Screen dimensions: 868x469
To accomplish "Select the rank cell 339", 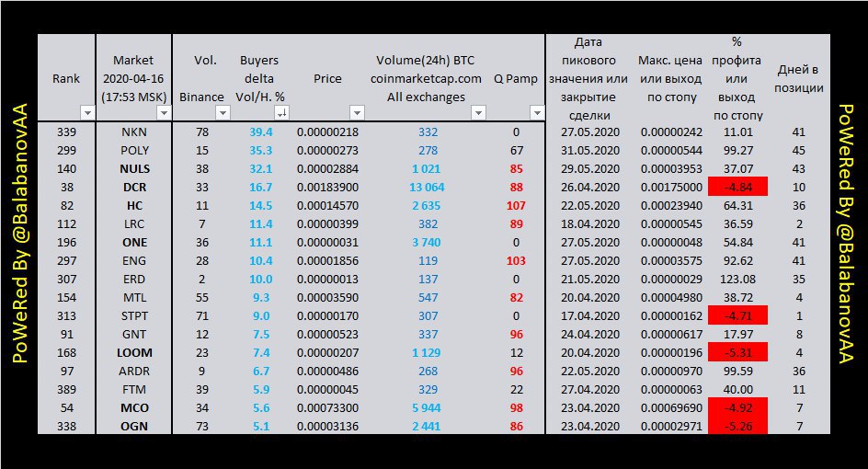I will click(x=66, y=132).
